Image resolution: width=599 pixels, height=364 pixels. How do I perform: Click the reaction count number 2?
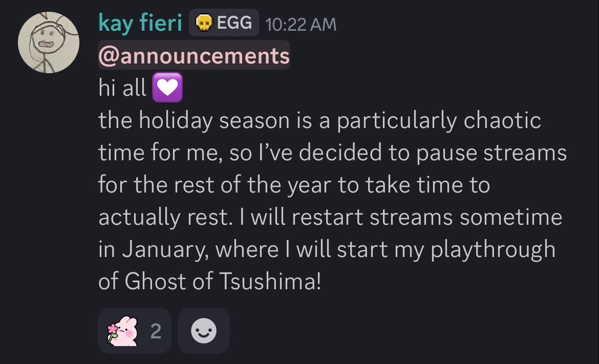coord(156,332)
